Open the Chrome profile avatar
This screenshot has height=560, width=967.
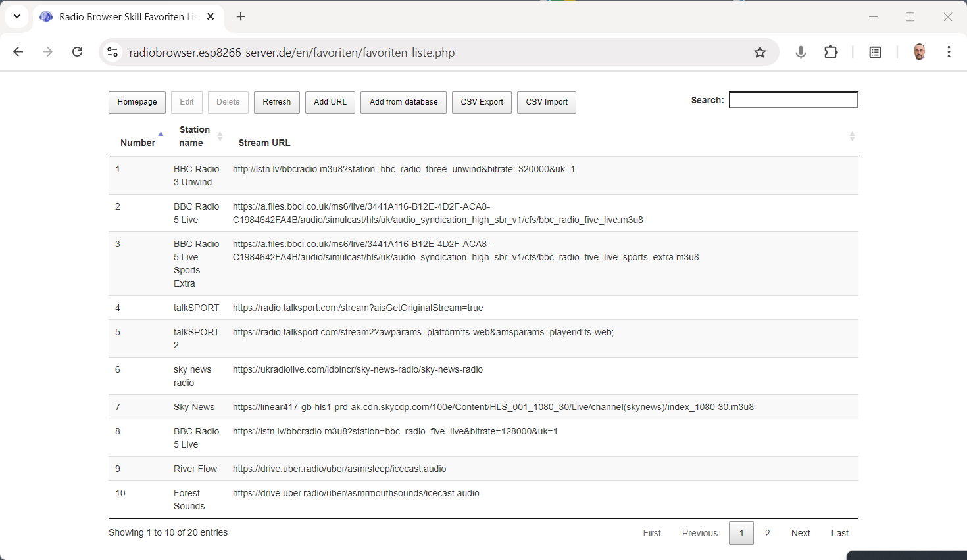click(x=919, y=52)
